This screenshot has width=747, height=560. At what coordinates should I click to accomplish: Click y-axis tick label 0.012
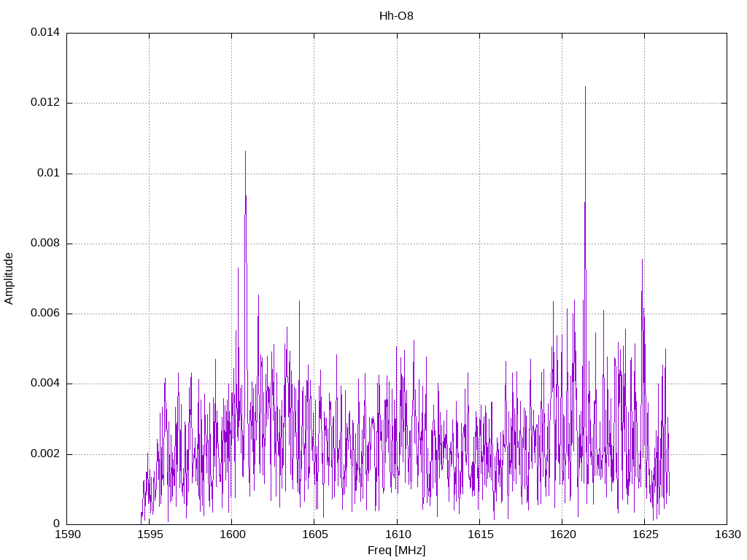coord(45,103)
